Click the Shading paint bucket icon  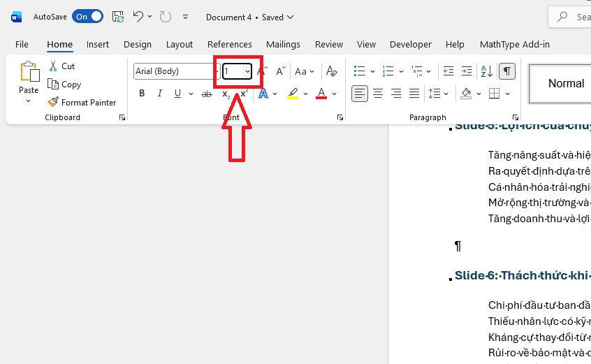click(x=466, y=94)
